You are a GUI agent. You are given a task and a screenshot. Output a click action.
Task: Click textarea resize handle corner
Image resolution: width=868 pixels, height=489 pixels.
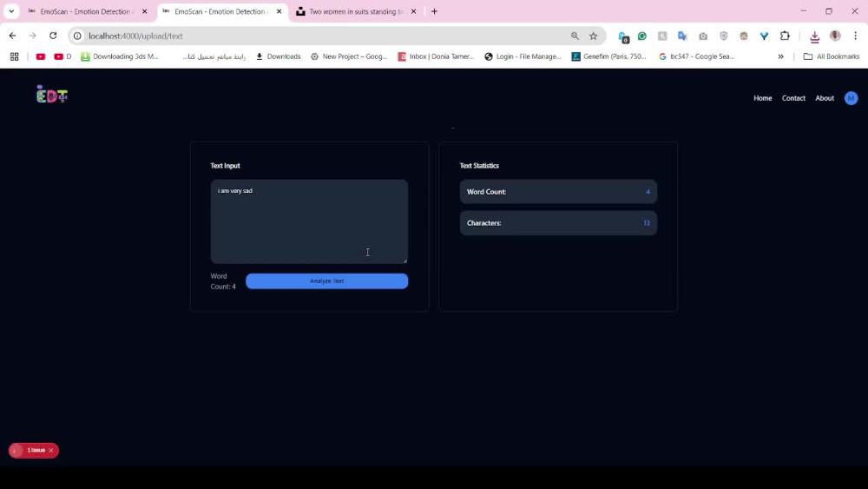[404, 261]
